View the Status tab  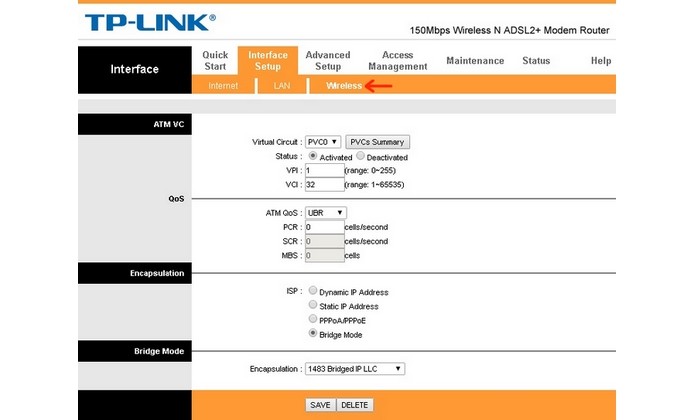536,61
